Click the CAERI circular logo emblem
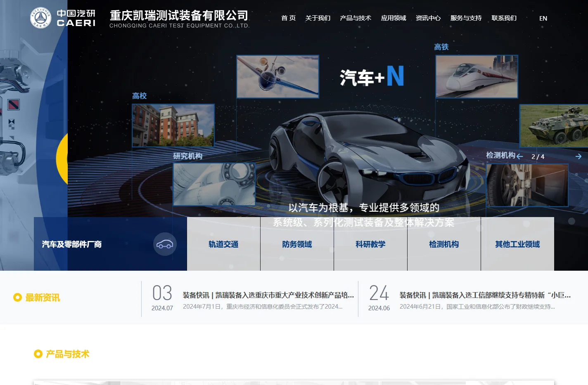This screenshot has width=588, height=385. point(40,18)
